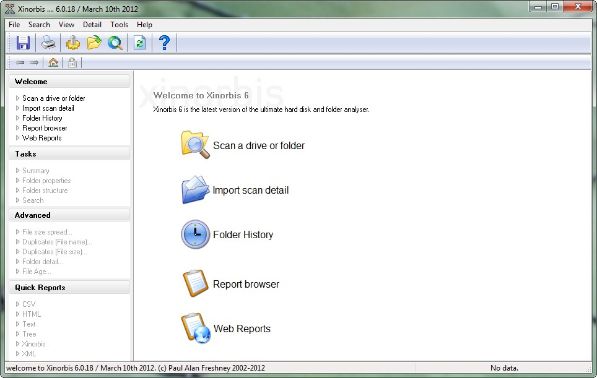The width and height of the screenshot is (597, 378).
Task: Open the Detail menu
Action: click(92, 24)
